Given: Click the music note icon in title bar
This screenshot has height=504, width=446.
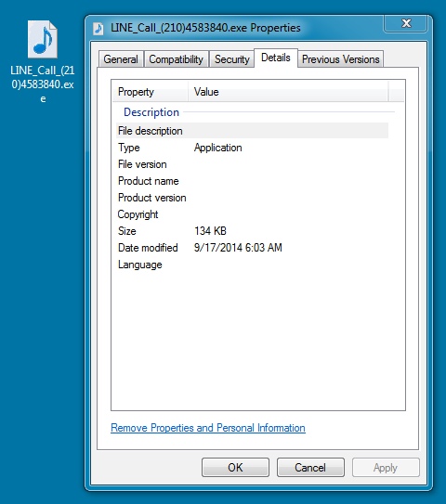Looking at the screenshot, I should pyautogui.click(x=98, y=29).
